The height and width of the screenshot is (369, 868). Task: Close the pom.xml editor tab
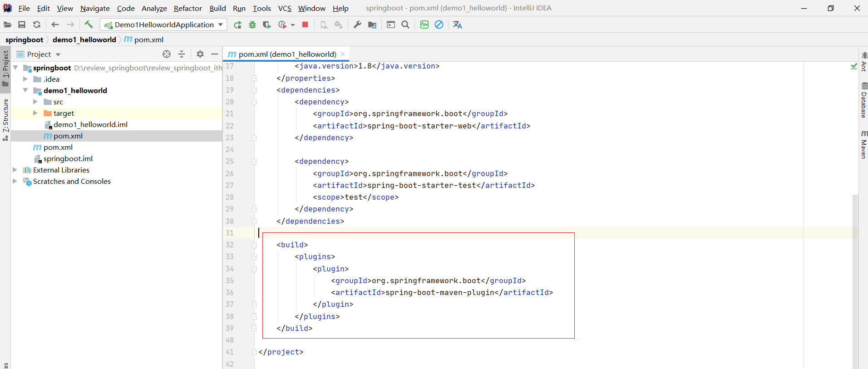pos(343,54)
